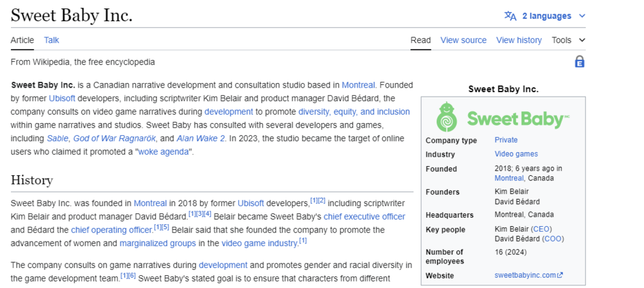Screen dimensions: 644x288
Task: Select the Read tab
Action: (421, 40)
